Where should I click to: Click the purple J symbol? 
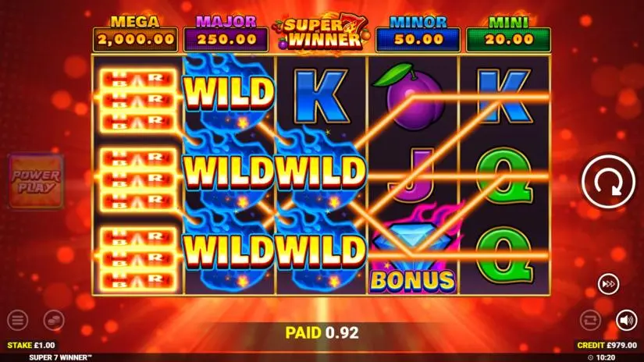click(x=412, y=176)
